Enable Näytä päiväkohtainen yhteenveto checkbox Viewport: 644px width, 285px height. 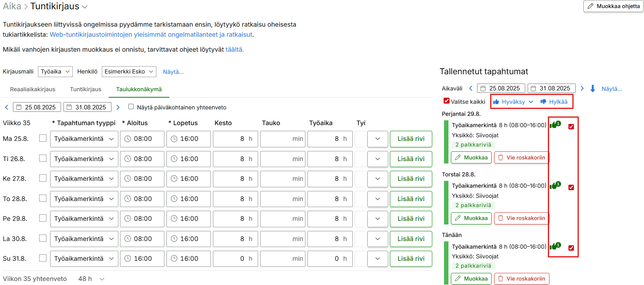pos(131,107)
